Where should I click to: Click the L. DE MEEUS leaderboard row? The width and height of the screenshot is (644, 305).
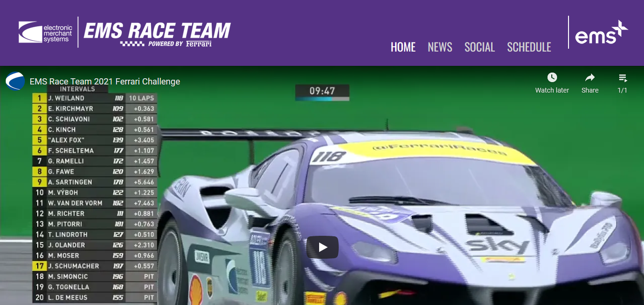95,297
